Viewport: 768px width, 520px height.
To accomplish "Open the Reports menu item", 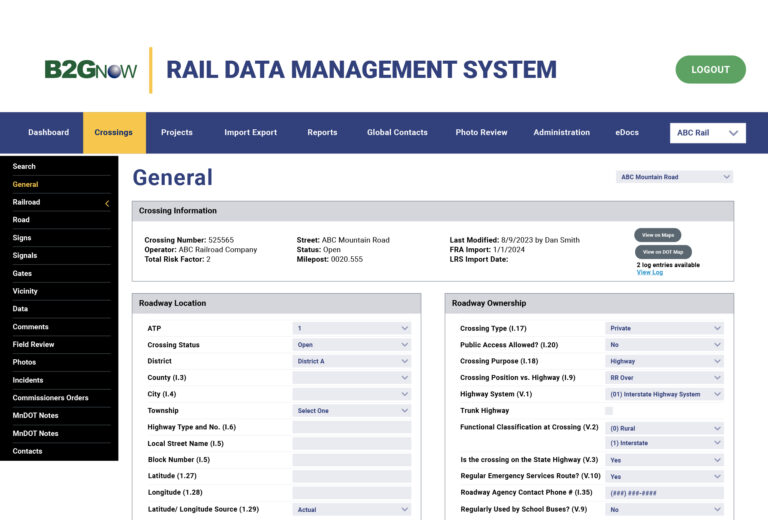I will pyautogui.click(x=322, y=133).
